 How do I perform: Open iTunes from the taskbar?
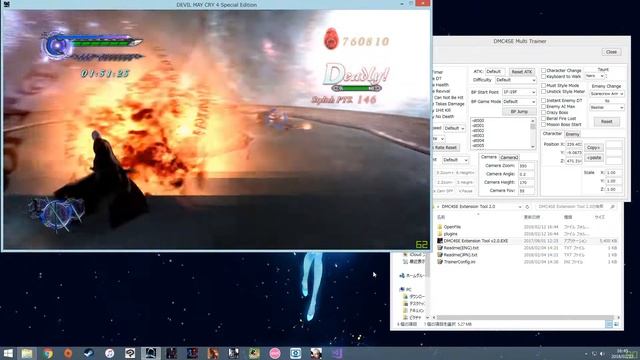point(109,353)
